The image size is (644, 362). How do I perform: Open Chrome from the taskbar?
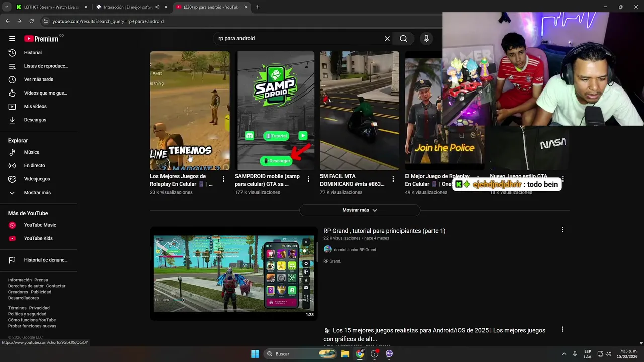click(360, 354)
